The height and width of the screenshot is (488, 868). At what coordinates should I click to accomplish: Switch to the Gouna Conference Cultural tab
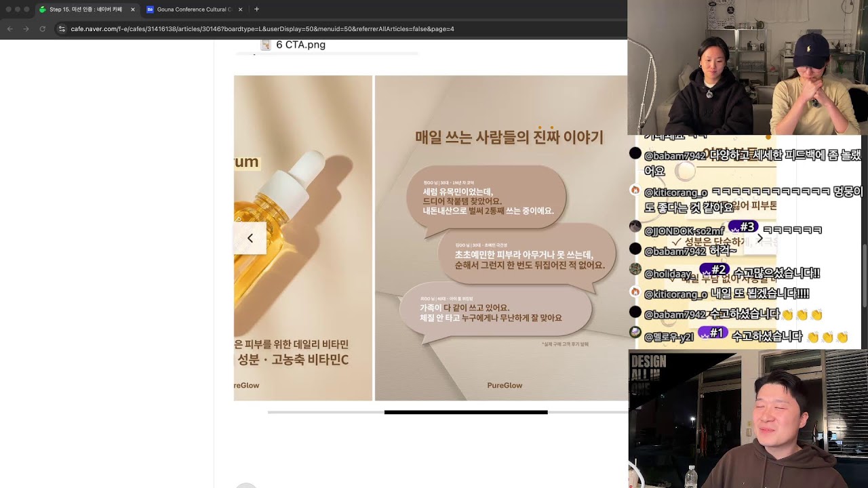pos(195,9)
